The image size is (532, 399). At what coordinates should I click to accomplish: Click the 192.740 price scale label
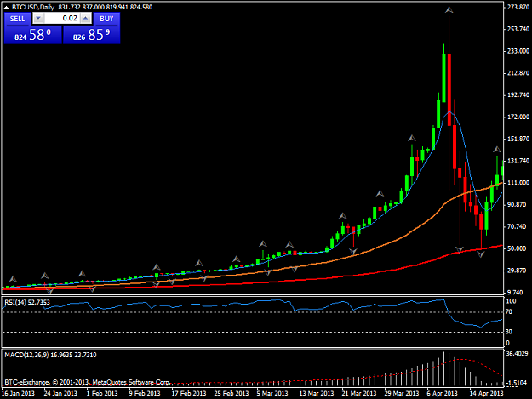(518, 95)
